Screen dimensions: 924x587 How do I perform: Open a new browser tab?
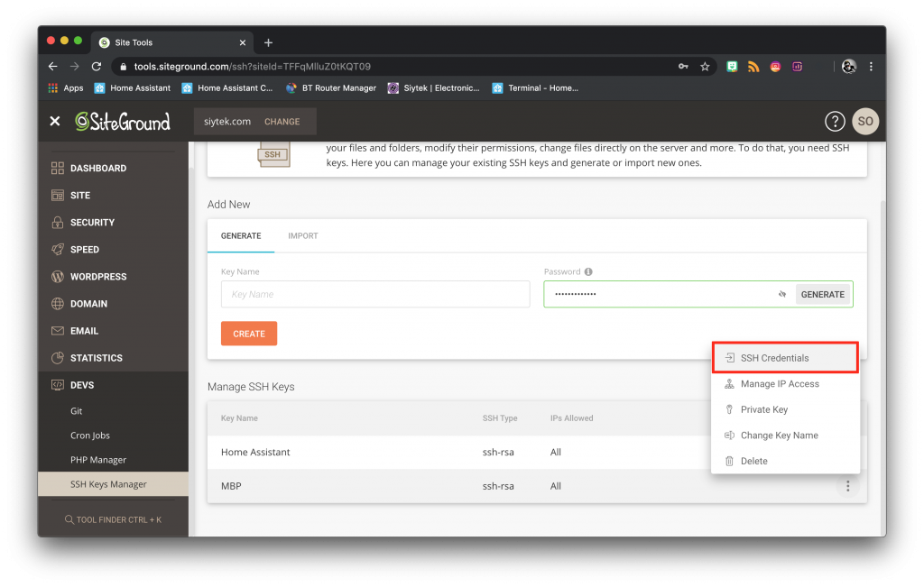[268, 42]
